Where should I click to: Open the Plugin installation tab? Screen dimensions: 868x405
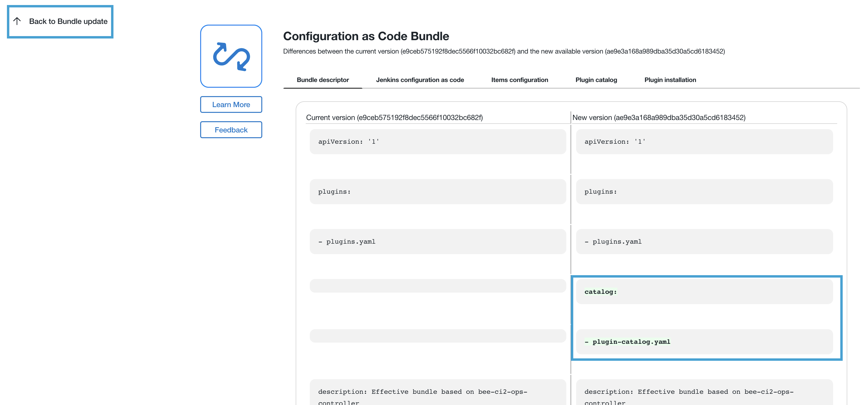(x=670, y=80)
